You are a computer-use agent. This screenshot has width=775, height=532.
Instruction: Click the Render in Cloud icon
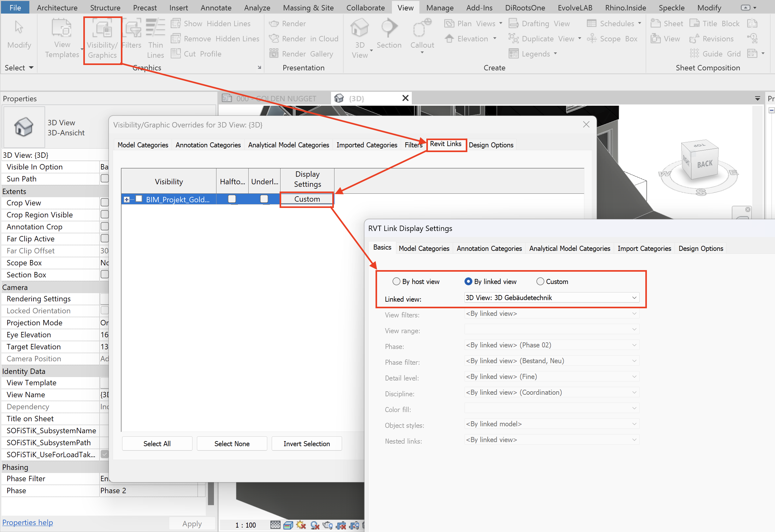(274, 39)
